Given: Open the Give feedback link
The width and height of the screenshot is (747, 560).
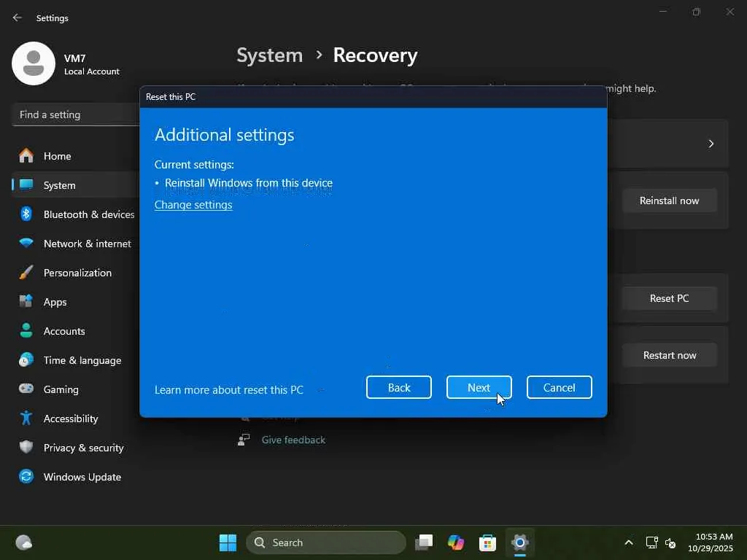Looking at the screenshot, I should coord(293,440).
